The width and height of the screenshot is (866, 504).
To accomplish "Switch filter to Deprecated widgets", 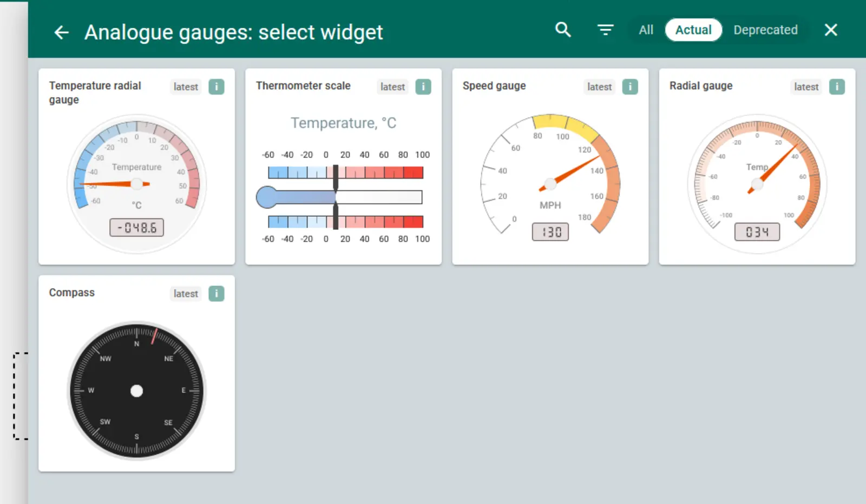I will click(765, 30).
